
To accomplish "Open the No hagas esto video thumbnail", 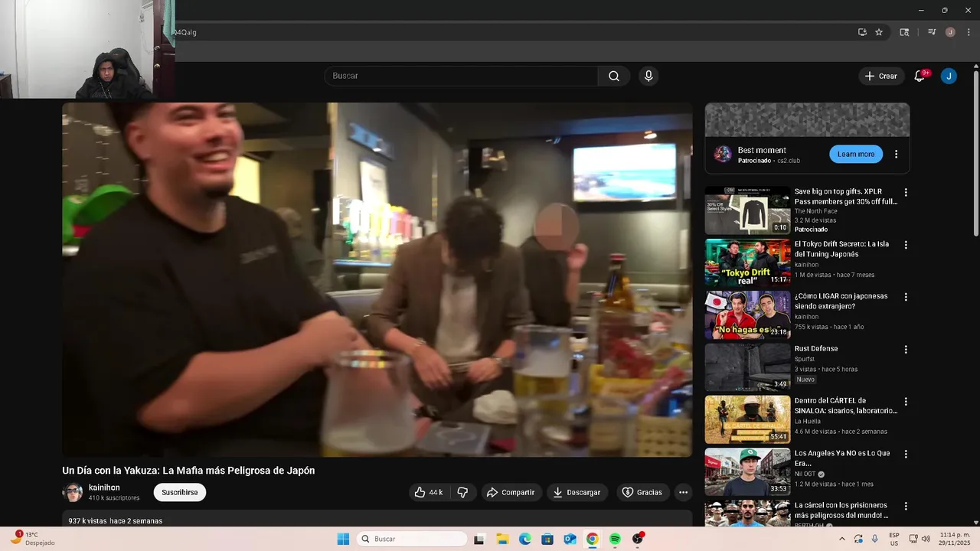I will [x=747, y=315].
